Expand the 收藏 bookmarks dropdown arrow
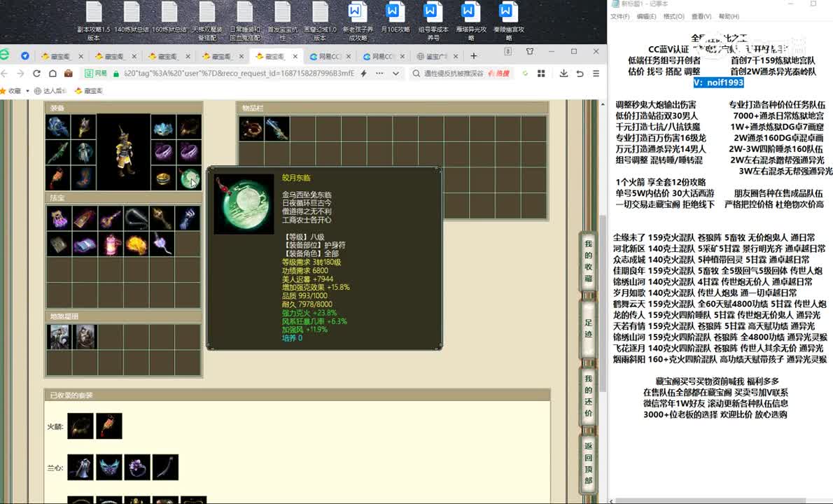This screenshot has height=504, width=833. point(27,91)
